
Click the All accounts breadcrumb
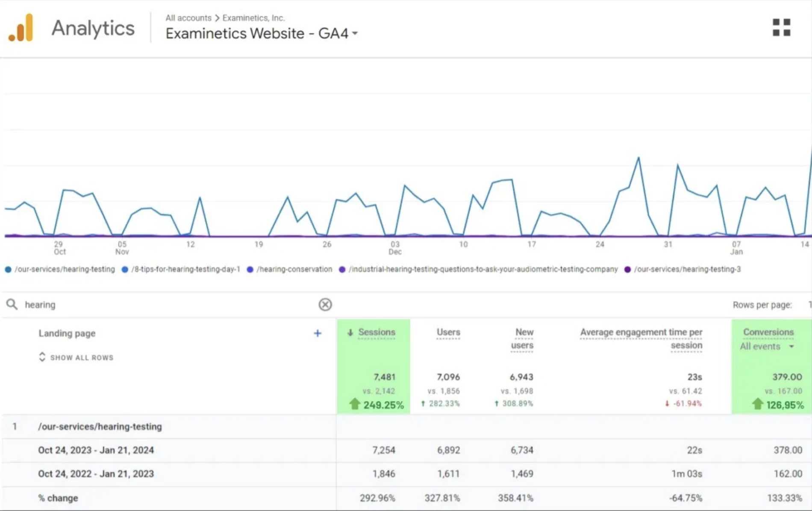(188, 18)
